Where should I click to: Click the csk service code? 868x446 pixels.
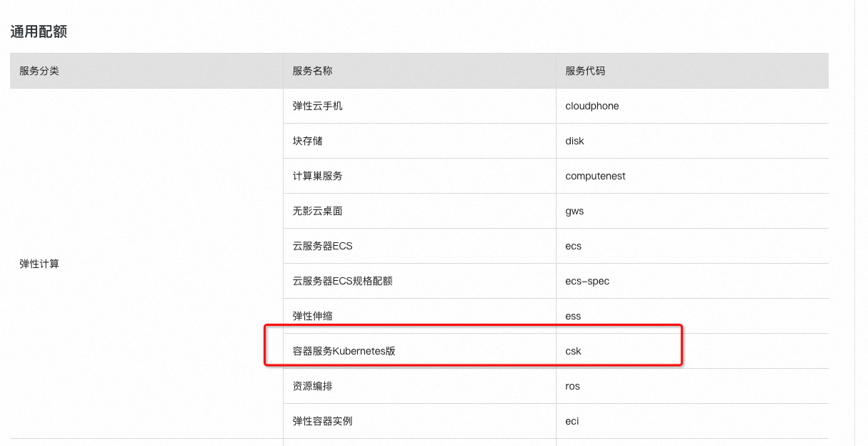point(573,351)
